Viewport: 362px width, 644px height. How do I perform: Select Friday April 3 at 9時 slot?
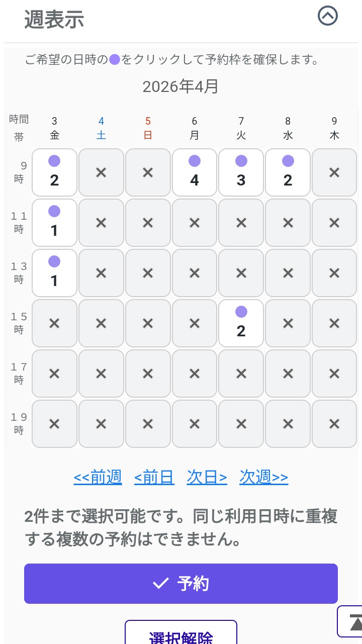pos(54,172)
